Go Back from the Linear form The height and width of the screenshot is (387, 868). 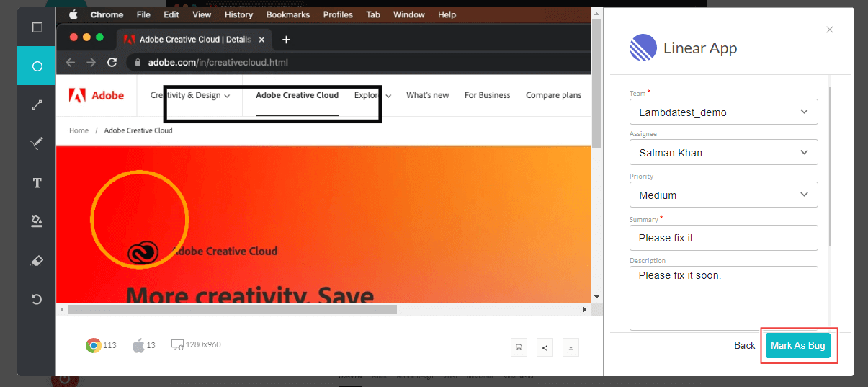tap(744, 346)
